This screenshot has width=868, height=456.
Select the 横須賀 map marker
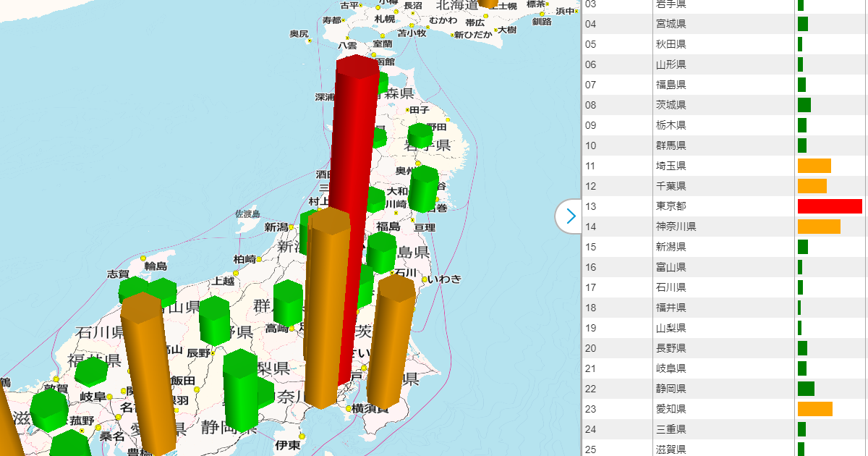tap(348, 410)
